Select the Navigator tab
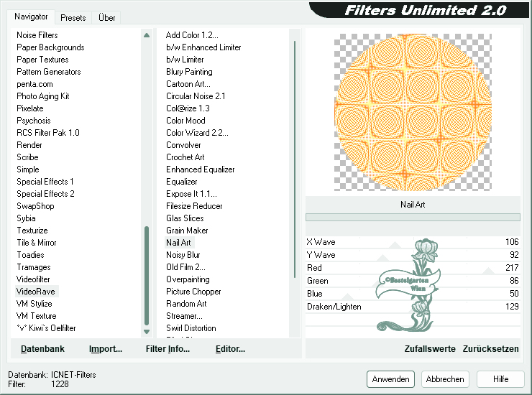The width and height of the screenshot is (532, 395). (x=31, y=17)
